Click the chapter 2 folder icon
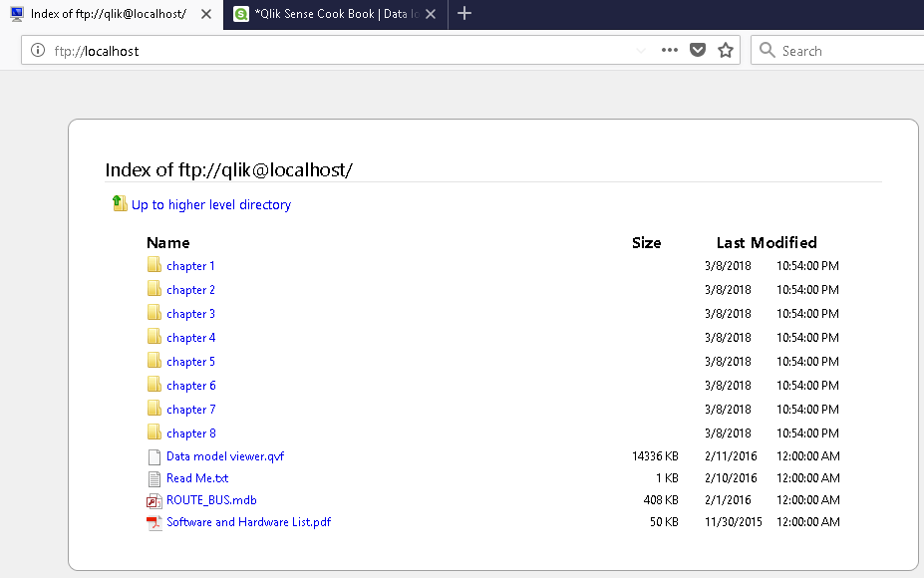This screenshot has height=578, width=924. pyautogui.click(x=154, y=289)
